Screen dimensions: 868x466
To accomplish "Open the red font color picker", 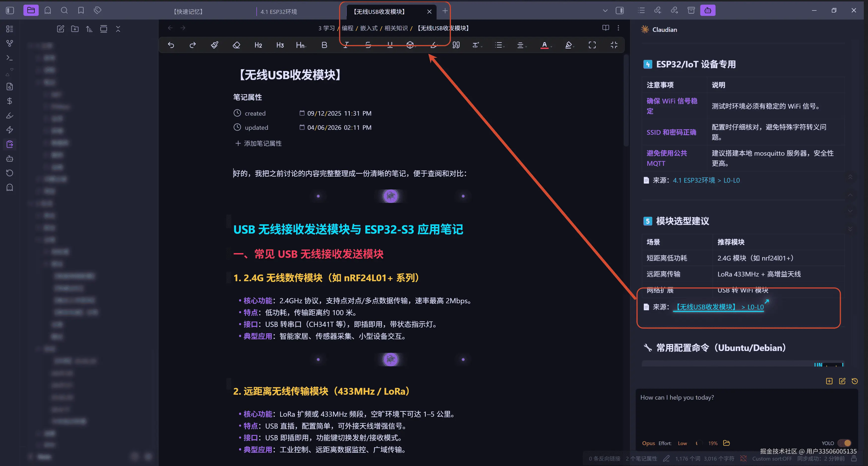I will [x=544, y=45].
